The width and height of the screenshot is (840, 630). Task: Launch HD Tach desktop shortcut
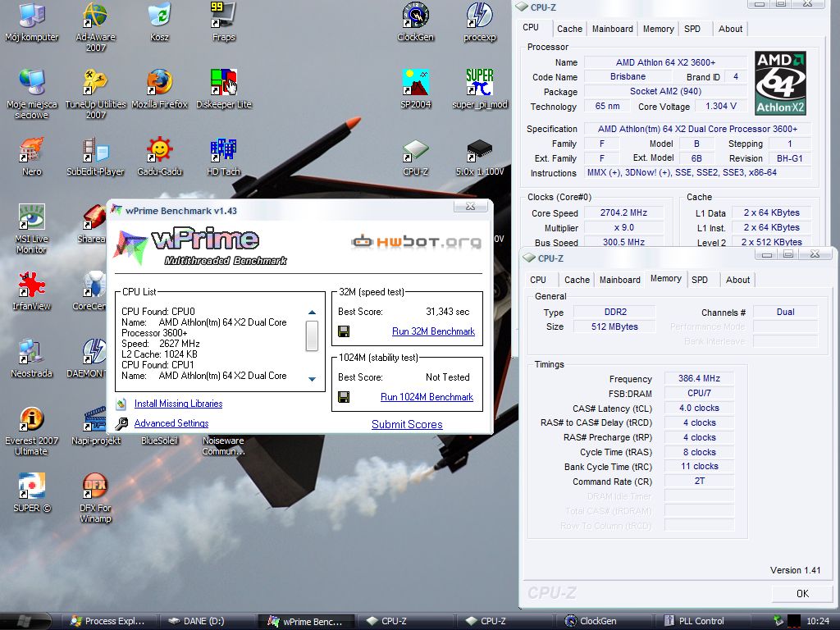(223, 157)
